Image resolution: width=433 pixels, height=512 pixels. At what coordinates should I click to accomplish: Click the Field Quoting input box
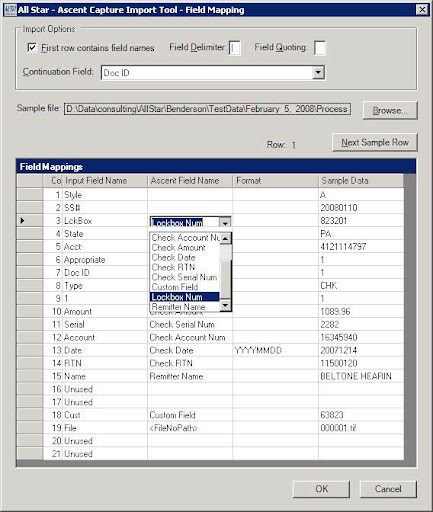coord(320,48)
